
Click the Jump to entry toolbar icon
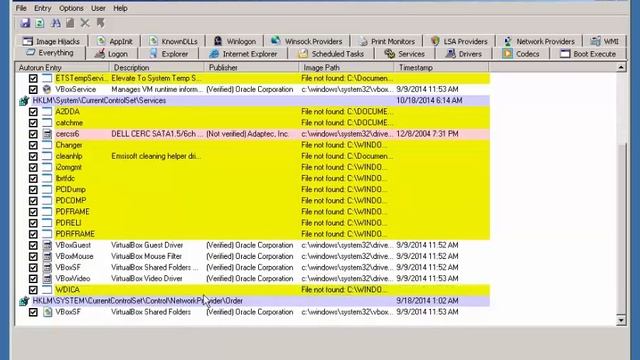[x=100, y=23]
